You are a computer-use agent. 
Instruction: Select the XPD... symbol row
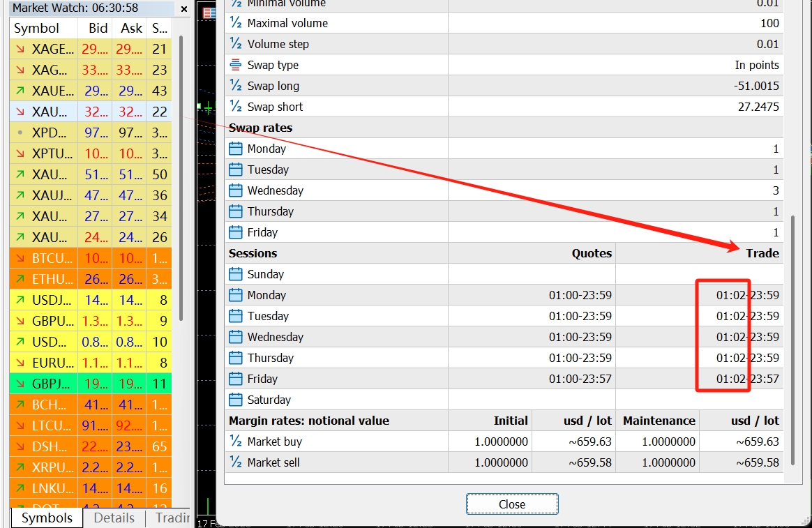[x=91, y=133]
